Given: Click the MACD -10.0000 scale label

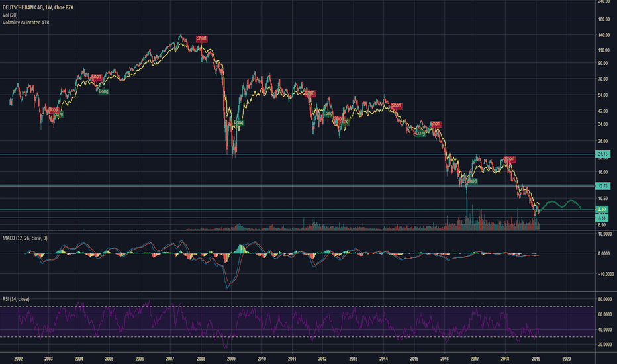Looking at the screenshot, I should click(x=604, y=274).
